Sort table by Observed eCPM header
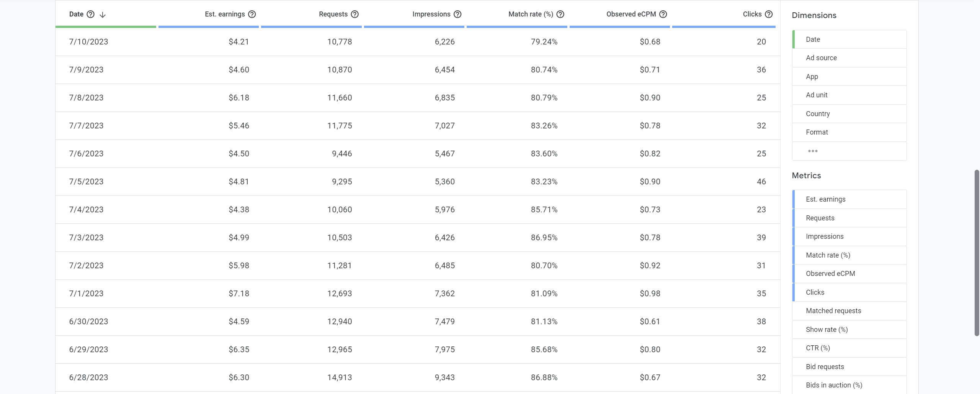The height and width of the screenshot is (394, 980). [631, 14]
